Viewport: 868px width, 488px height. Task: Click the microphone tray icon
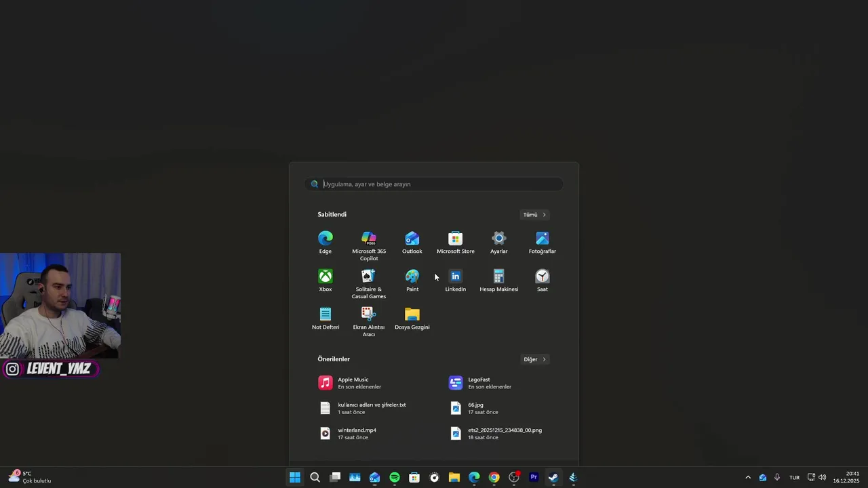pyautogui.click(x=777, y=477)
